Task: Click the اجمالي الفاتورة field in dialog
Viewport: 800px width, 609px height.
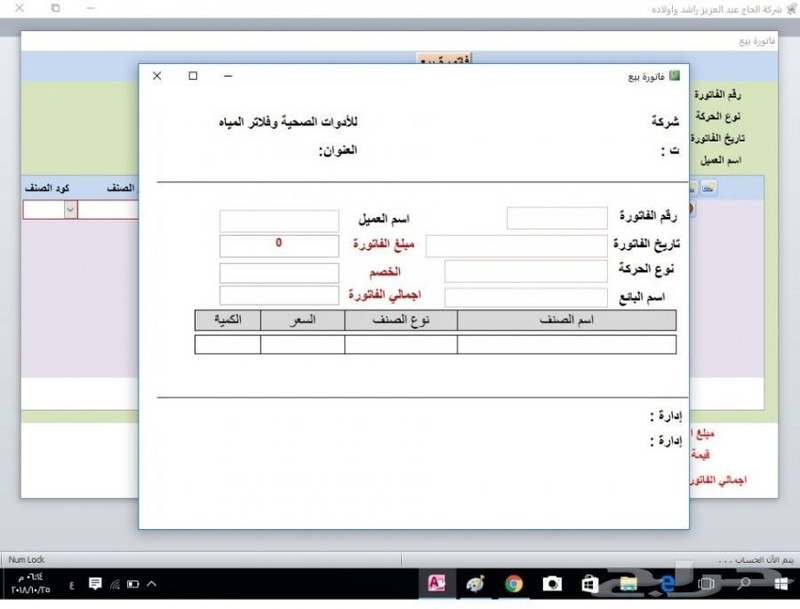Action: 279,295
